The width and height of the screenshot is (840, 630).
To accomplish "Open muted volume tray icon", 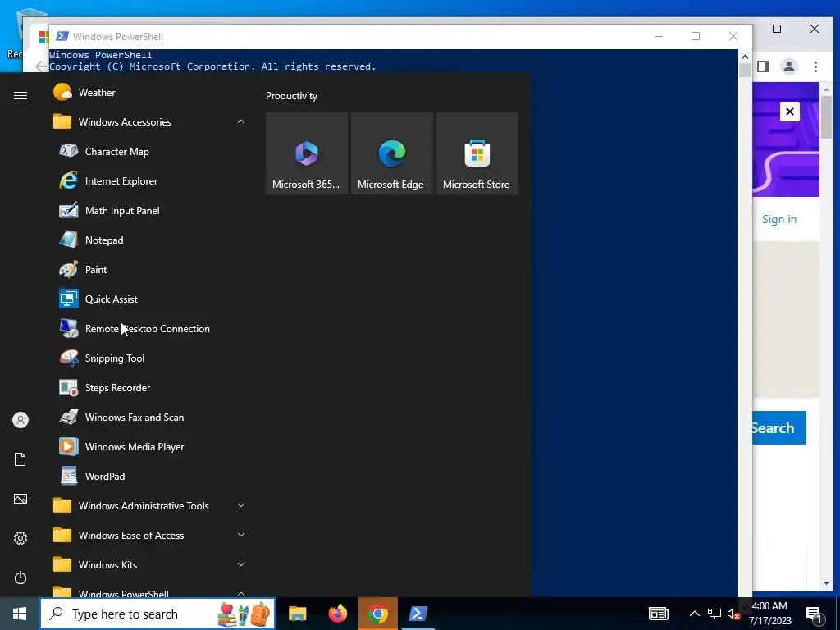I will (x=733, y=614).
